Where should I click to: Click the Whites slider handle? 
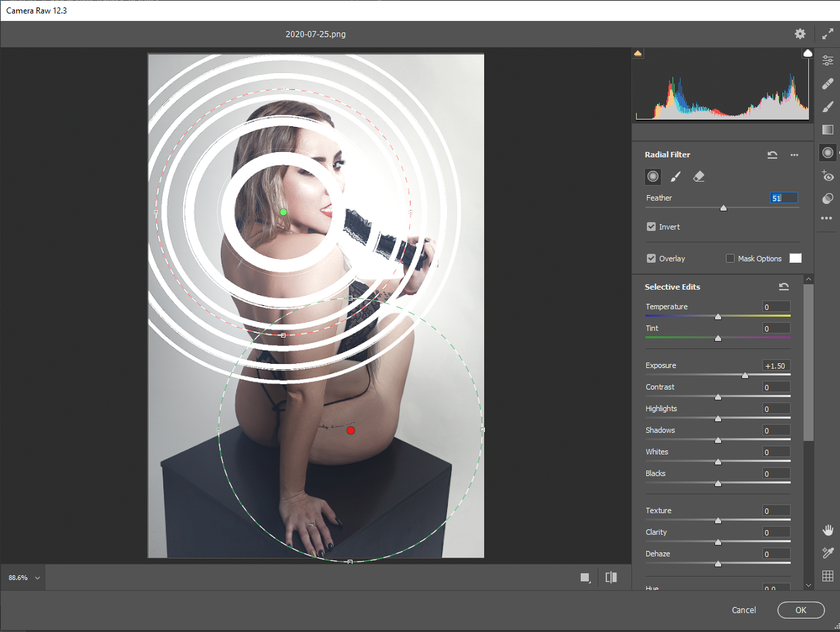tap(718, 461)
